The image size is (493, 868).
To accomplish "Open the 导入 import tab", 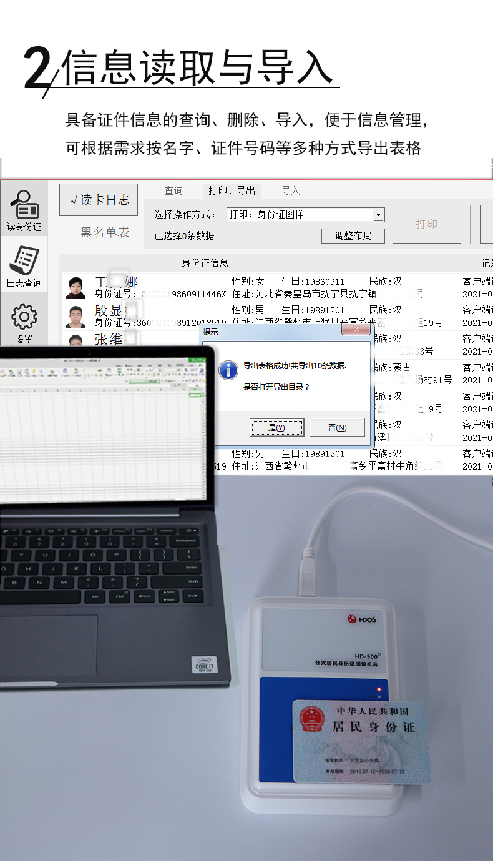I will click(x=290, y=190).
